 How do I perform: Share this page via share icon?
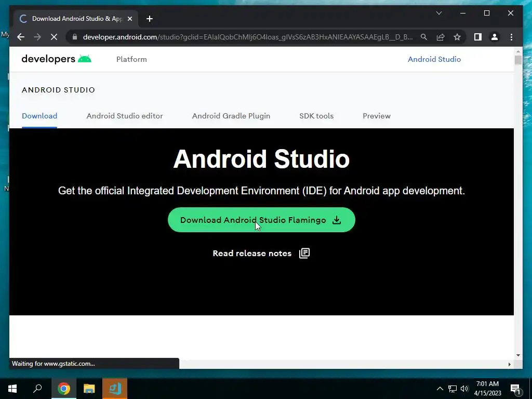(x=441, y=37)
